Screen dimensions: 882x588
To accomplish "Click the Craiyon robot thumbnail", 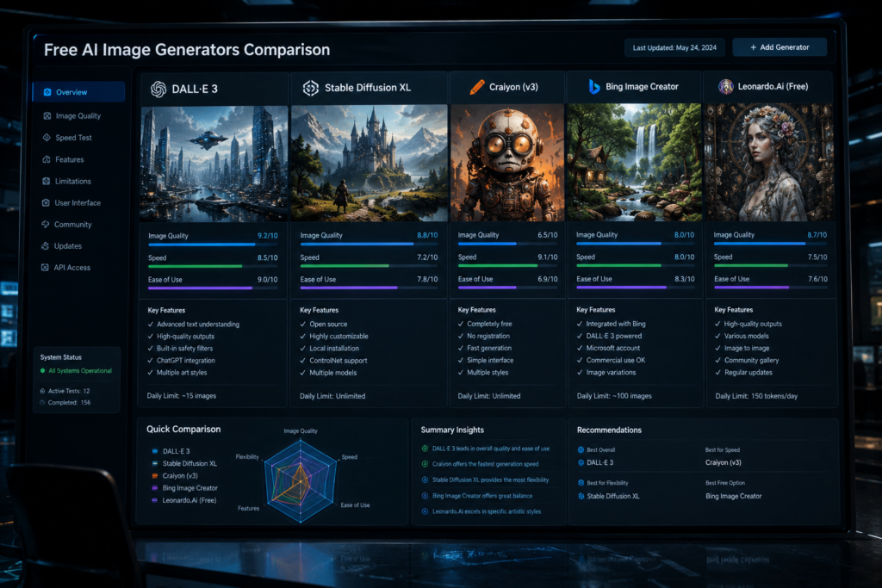I will 507,163.
